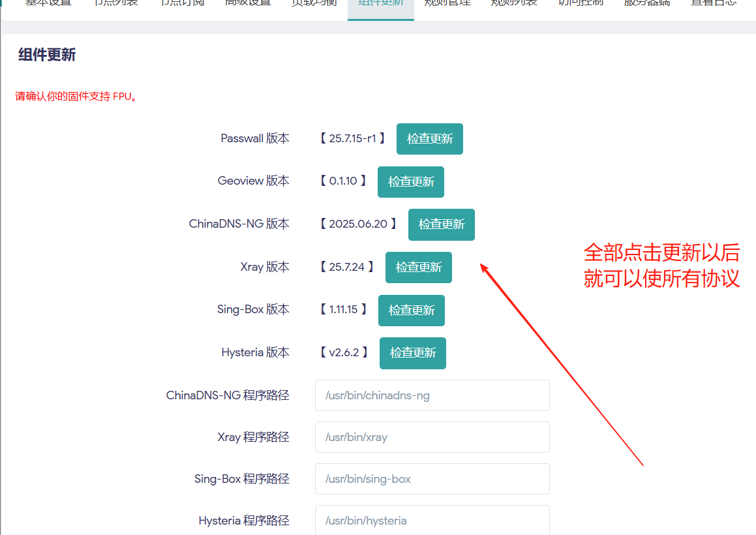Click the Passwall version value 25.7.15-r1
This screenshot has width=756, height=535.
click(352, 138)
